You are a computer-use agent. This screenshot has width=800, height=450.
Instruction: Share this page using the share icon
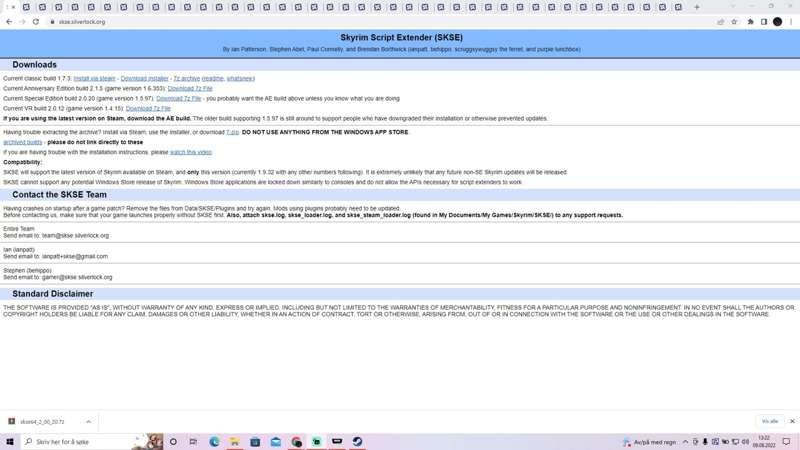click(x=720, y=21)
